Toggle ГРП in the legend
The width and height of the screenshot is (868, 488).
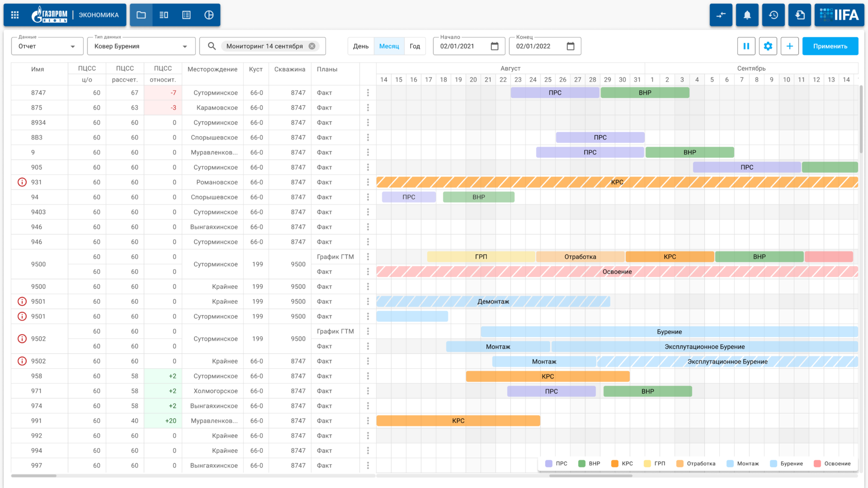[x=655, y=464]
